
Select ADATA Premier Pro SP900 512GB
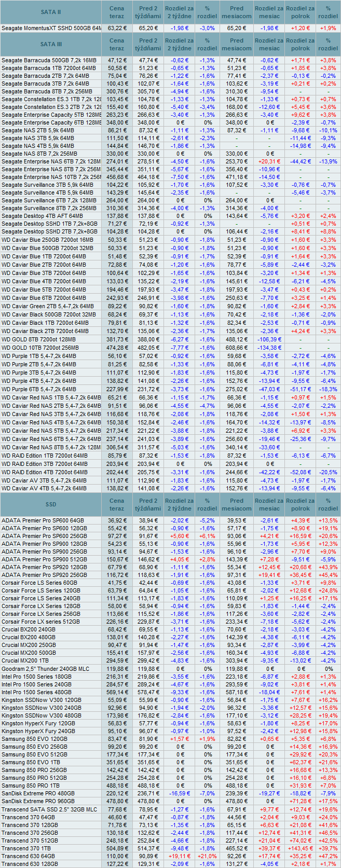point(44,559)
